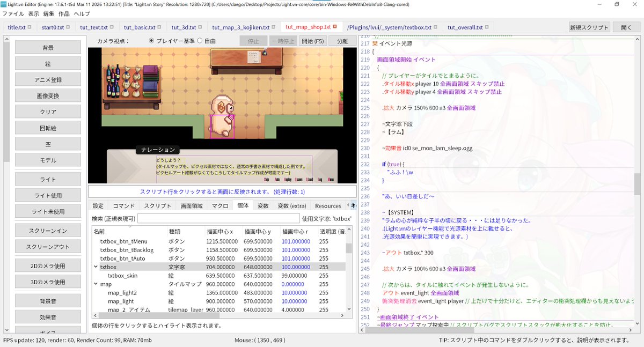Close the tut_overall.txt tab via its square icon
Image resolution: width=644 pixels, height=347 pixels.
point(487,27)
